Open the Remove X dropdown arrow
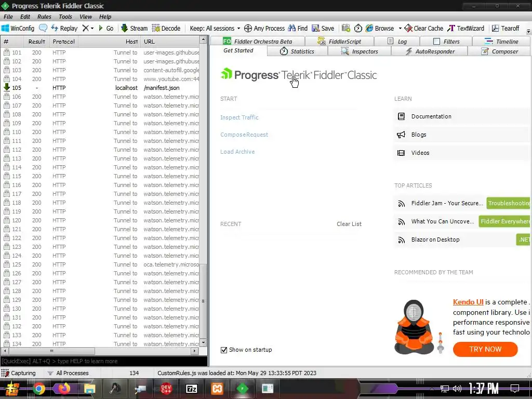Viewport: 532px width, 399px height. coord(92,28)
